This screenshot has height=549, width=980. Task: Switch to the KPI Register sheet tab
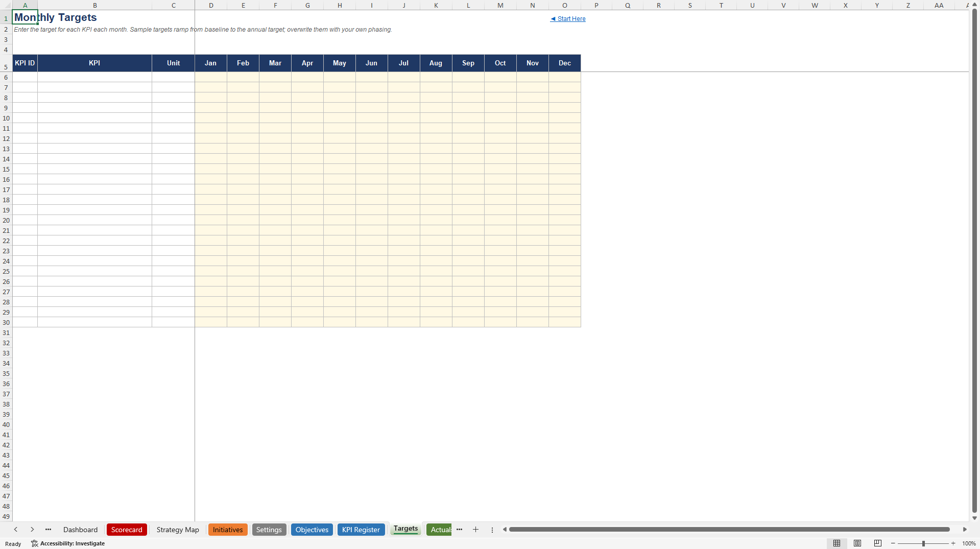pos(361,530)
